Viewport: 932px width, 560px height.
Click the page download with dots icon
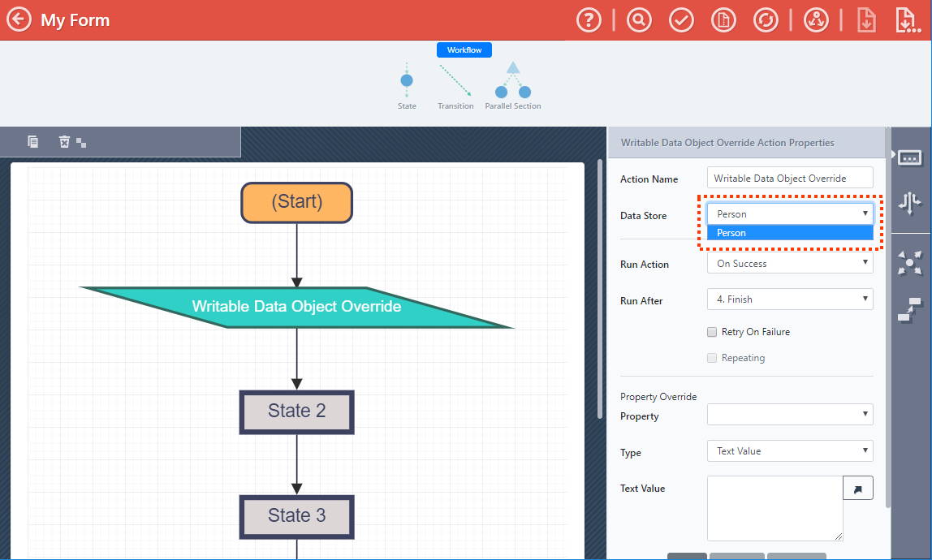[907, 20]
